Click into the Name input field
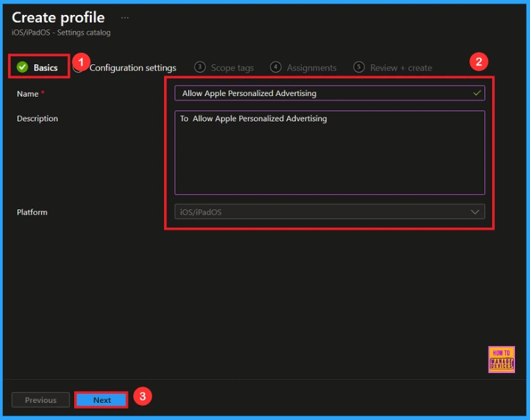530x420 pixels. 330,93
